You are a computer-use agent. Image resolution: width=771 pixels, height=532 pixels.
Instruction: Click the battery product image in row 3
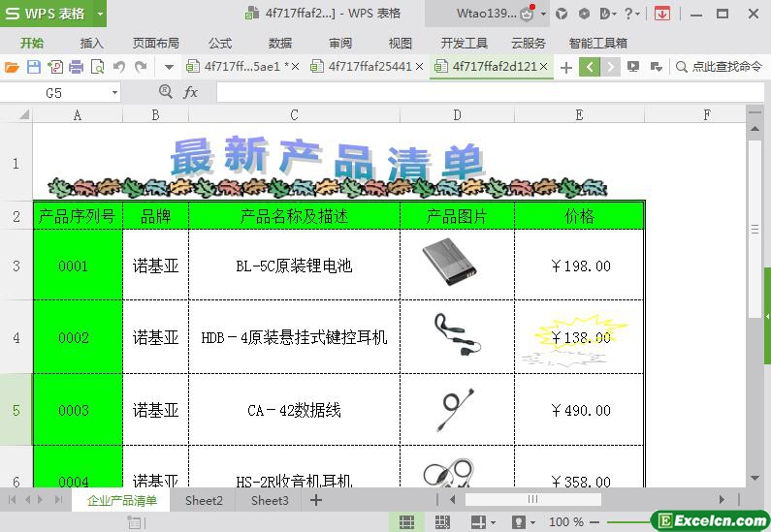449,262
